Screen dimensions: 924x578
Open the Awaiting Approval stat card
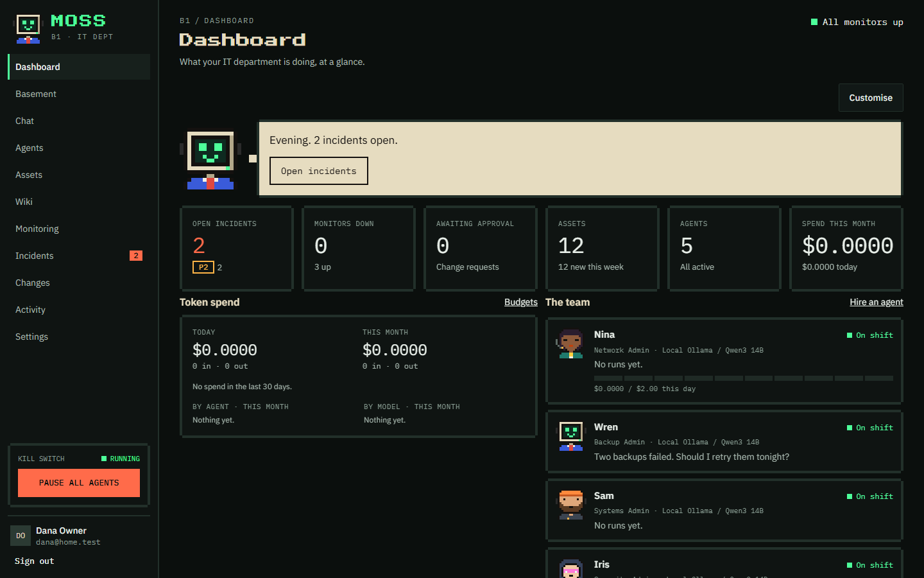pyautogui.click(x=481, y=249)
